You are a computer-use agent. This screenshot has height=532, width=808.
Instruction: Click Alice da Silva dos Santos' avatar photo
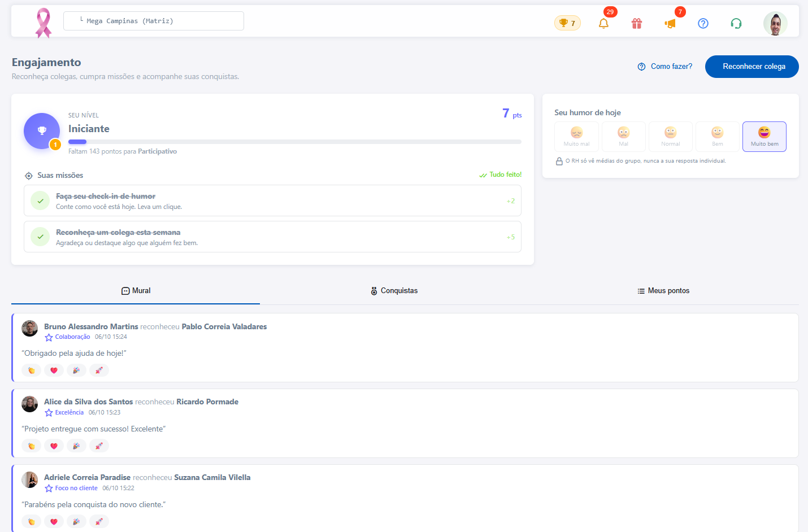pos(30,404)
